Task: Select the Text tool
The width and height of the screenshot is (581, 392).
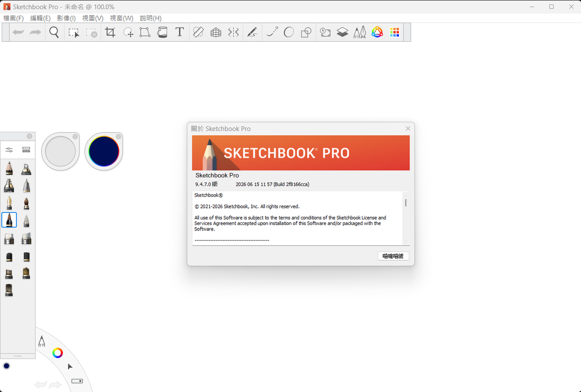Action: coord(180,32)
